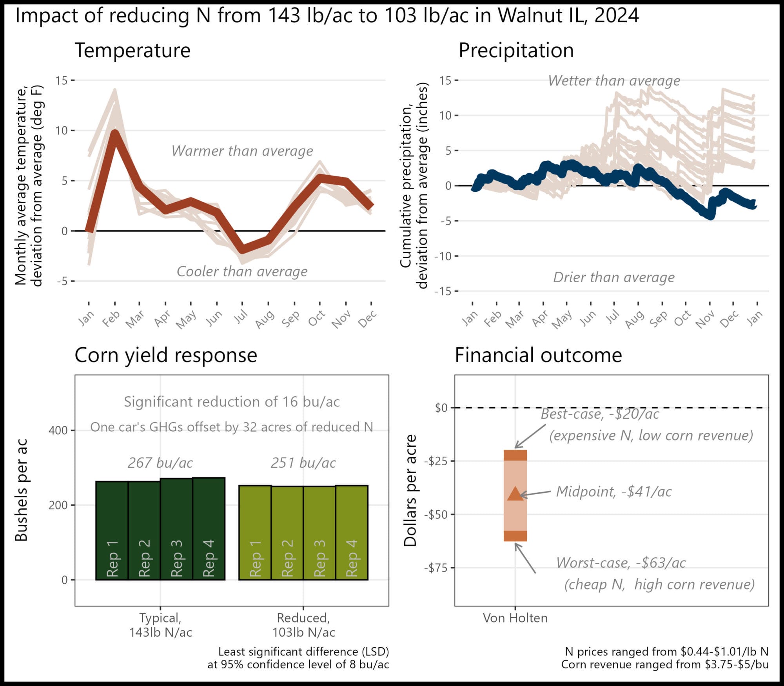Click the Rep 1 dark green bar
784x686 pixels.
click(x=112, y=530)
